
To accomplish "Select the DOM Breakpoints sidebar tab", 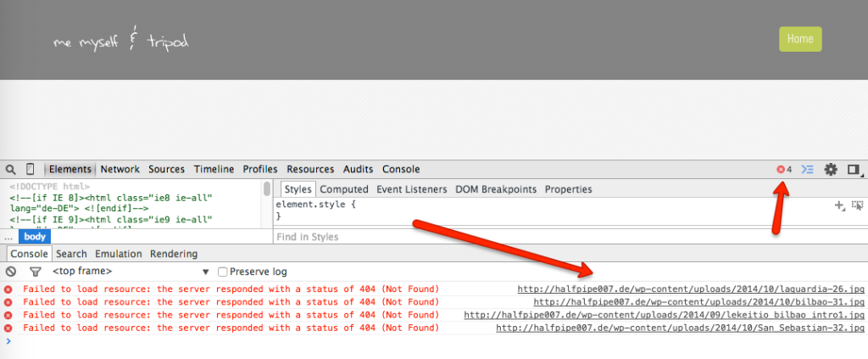I will click(496, 189).
